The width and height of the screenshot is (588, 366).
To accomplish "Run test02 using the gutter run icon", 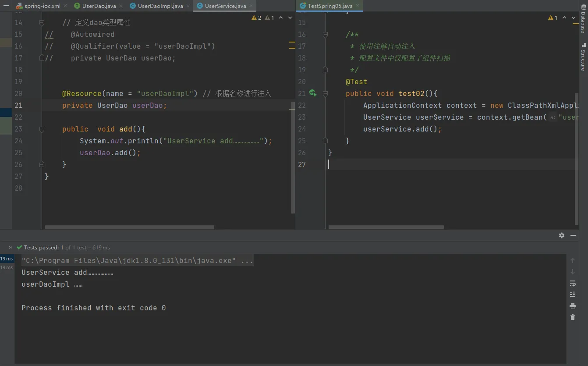I will click(x=312, y=93).
